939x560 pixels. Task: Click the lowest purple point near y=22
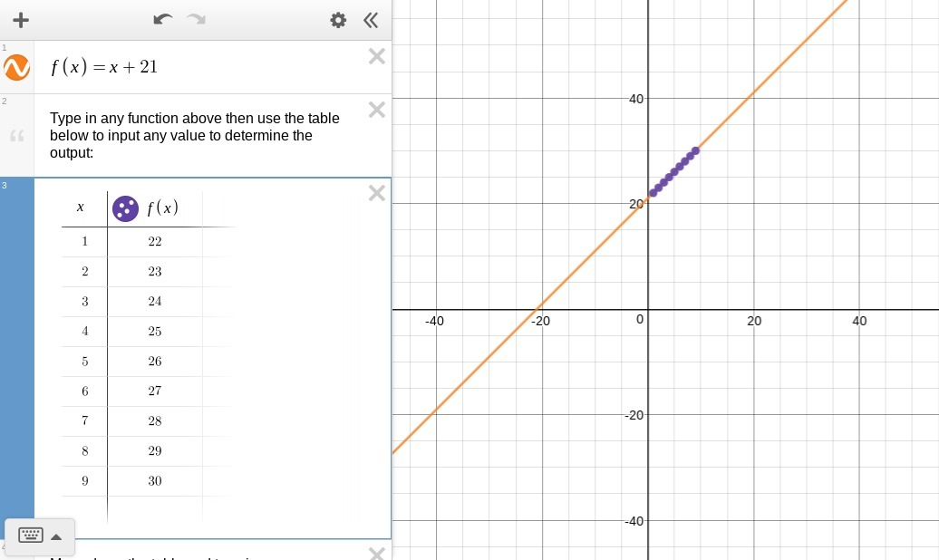coord(653,193)
